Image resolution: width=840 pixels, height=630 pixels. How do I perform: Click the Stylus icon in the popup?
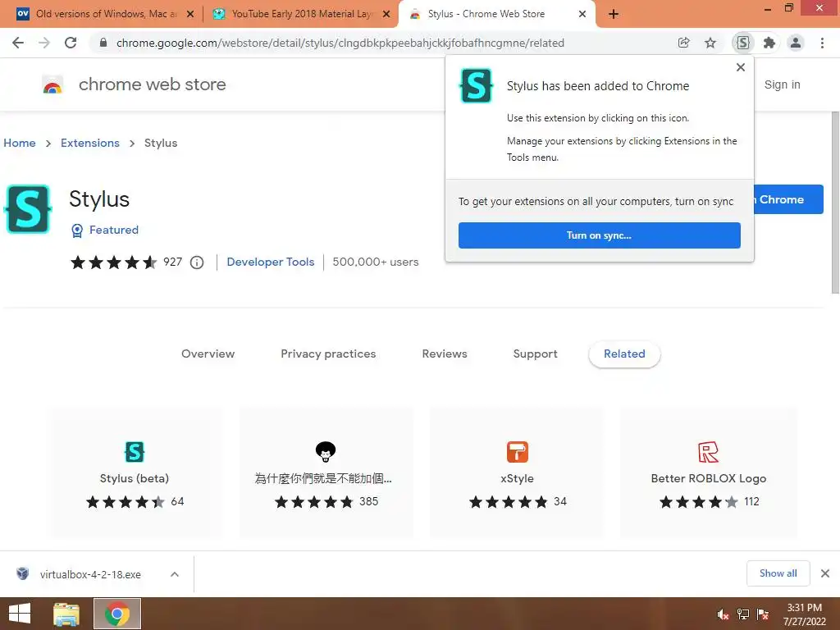(x=476, y=85)
